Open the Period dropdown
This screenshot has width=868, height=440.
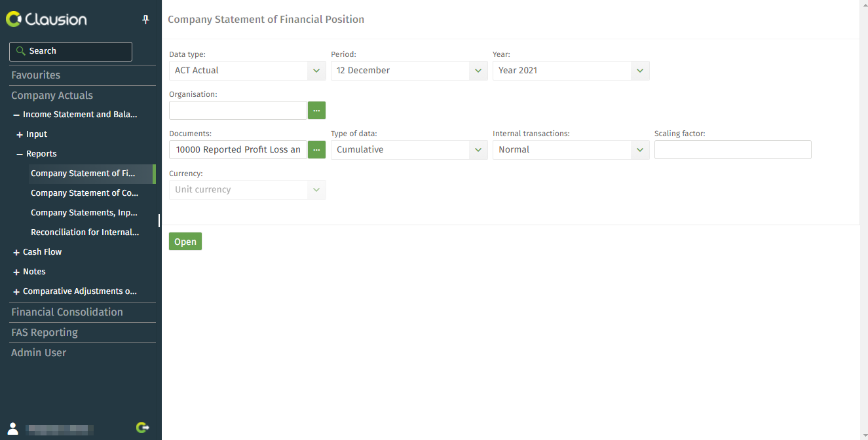(x=409, y=71)
